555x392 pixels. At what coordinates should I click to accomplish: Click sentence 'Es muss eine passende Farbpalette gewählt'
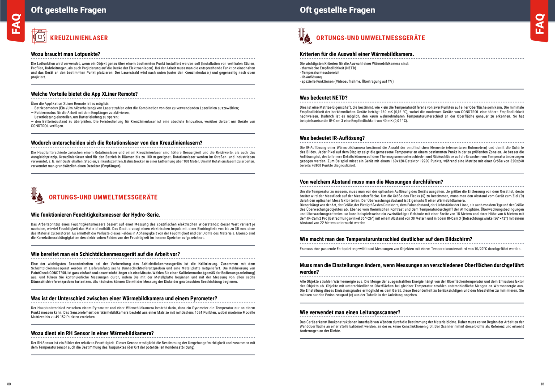(410, 248)
